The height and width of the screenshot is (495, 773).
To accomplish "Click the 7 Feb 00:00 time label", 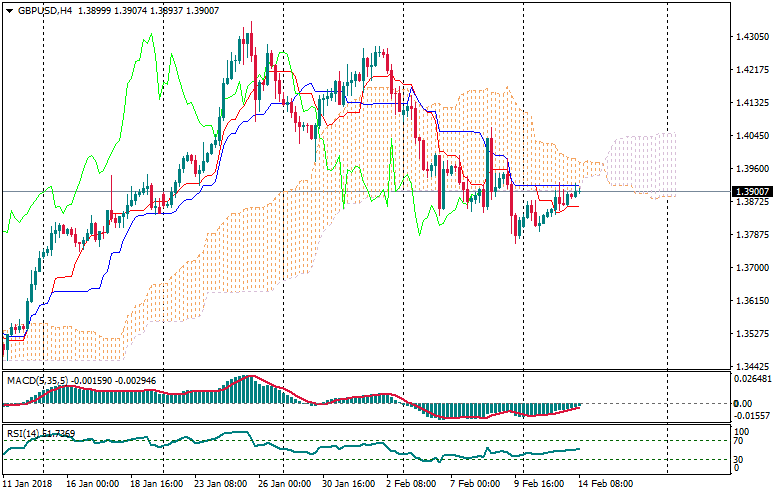I will coord(475,483).
